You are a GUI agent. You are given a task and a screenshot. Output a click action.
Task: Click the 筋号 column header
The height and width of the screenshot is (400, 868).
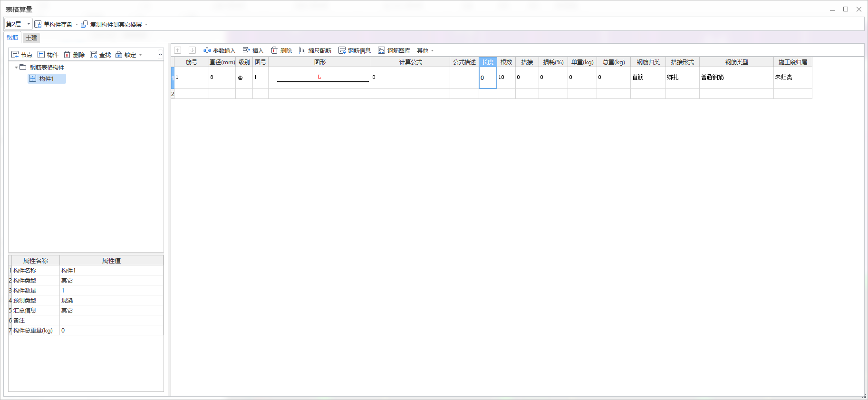(191, 62)
